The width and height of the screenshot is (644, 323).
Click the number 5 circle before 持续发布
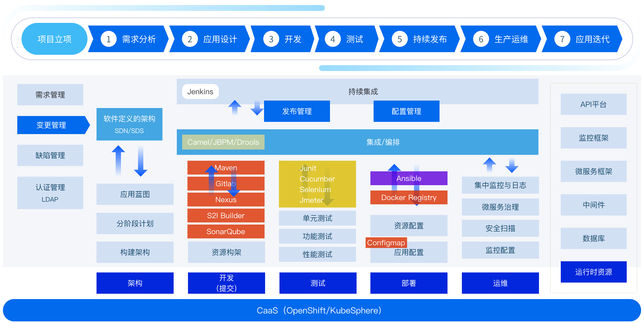(x=400, y=39)
